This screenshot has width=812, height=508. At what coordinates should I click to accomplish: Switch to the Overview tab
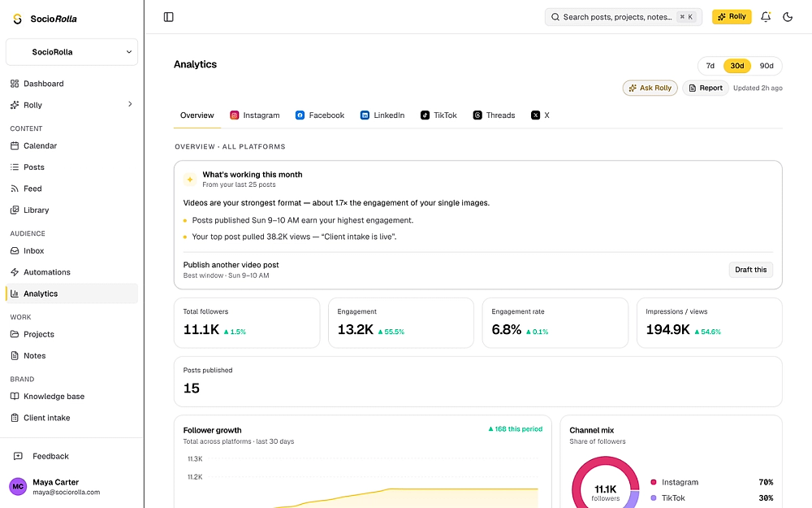pyautogui.click(x=197, y=115)
